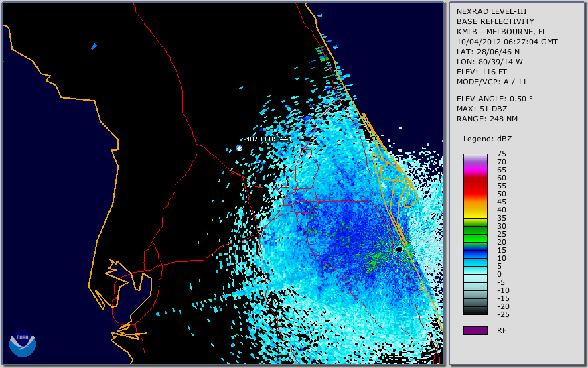Click the 'NEXRAD LEVEL-III' title text
588x368 pixels.
tap(492, 11)
